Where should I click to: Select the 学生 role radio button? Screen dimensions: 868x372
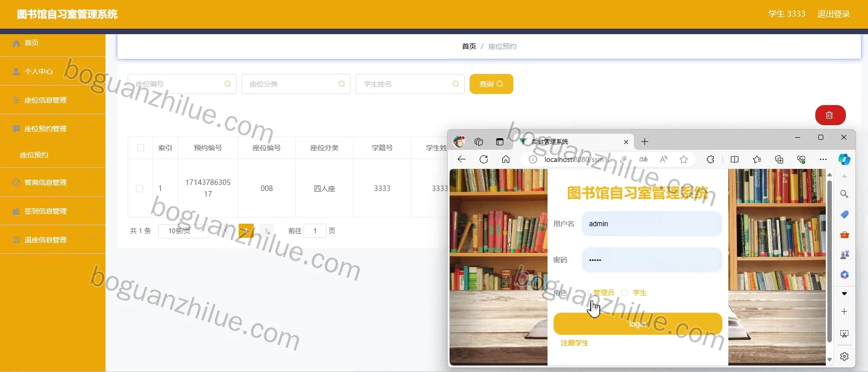pos(624,293)
